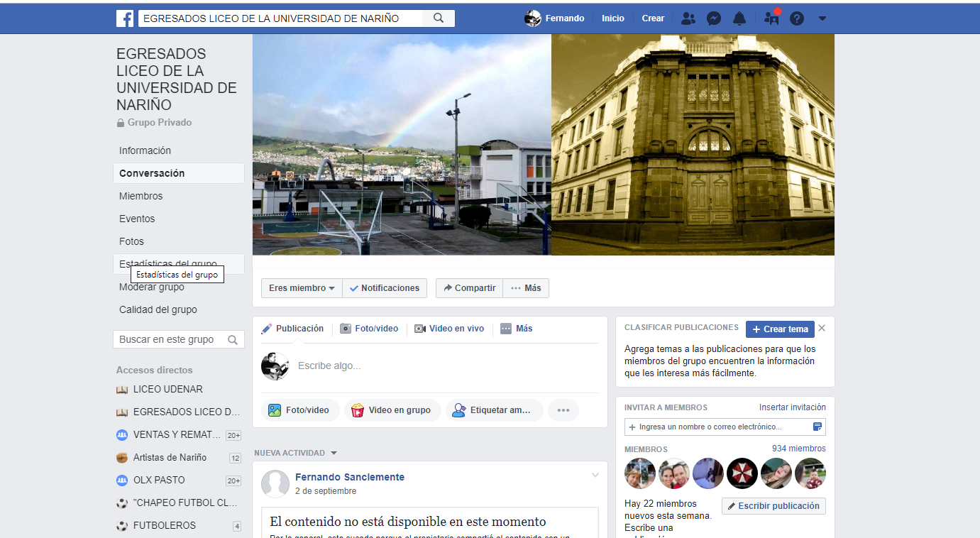Open the groups icon with red badge
980x538 pixels.
click(x=771, y=18)
